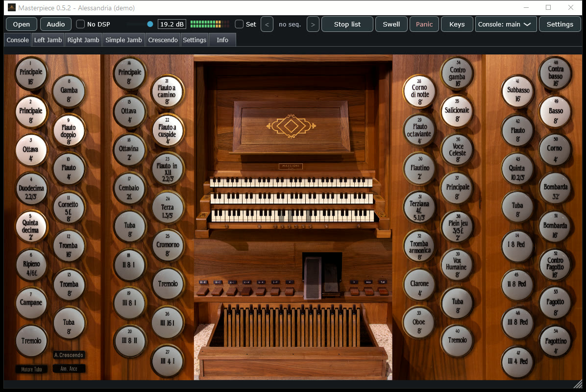Open the Audio settings button
Screen dimensions: 586x392
tap(56, 24)
